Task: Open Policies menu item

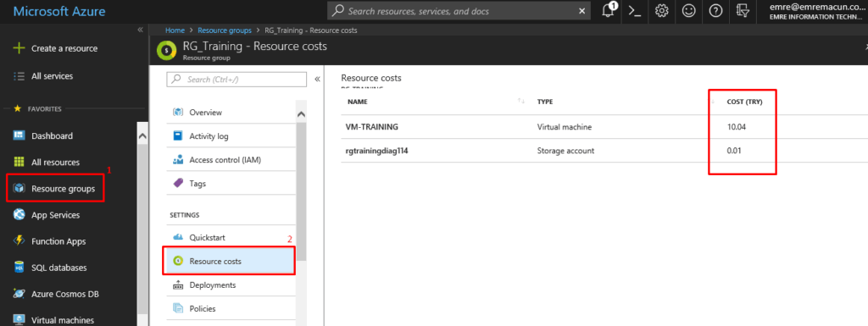Action: pyautogui.click(x=203, y=309)
